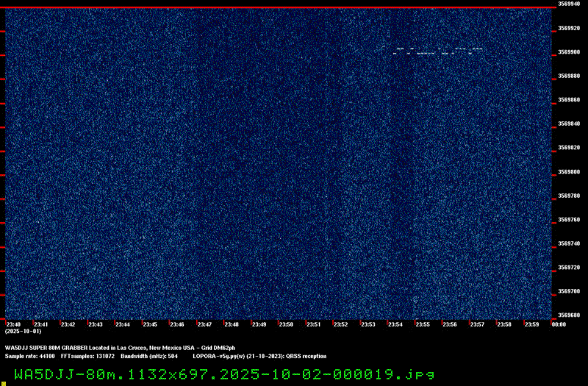This screenshot has height=386, width=588.
Task: Click the 3569880 frequency label
Action: (569, 76)
